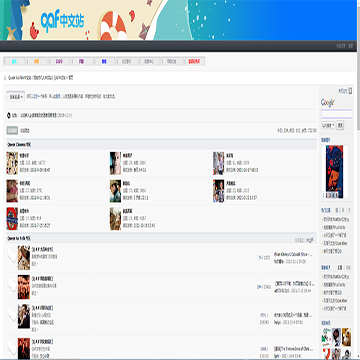Open the red-labeled navigation tab
This screenshot has height=360, width=360.
pyautogui.click(x=194, y=61)
